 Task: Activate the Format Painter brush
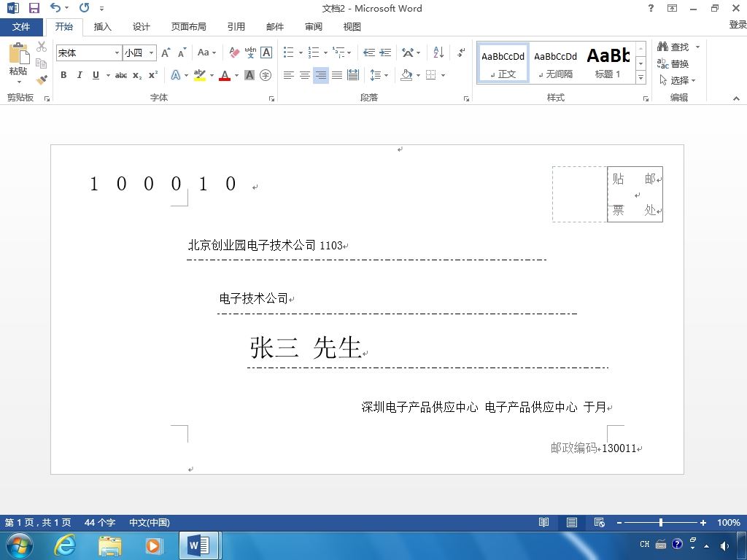[42, 79]
